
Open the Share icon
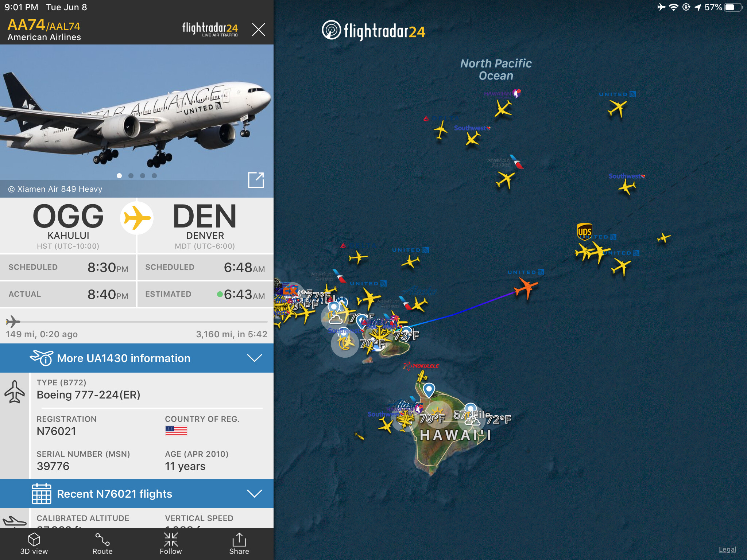239,543
